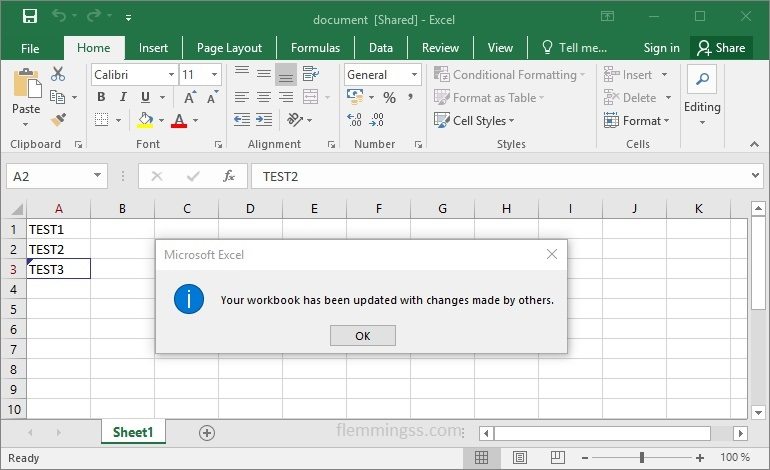770x470 pixels.
Task: Click the Borders icon
Action: tap(102, 119)
